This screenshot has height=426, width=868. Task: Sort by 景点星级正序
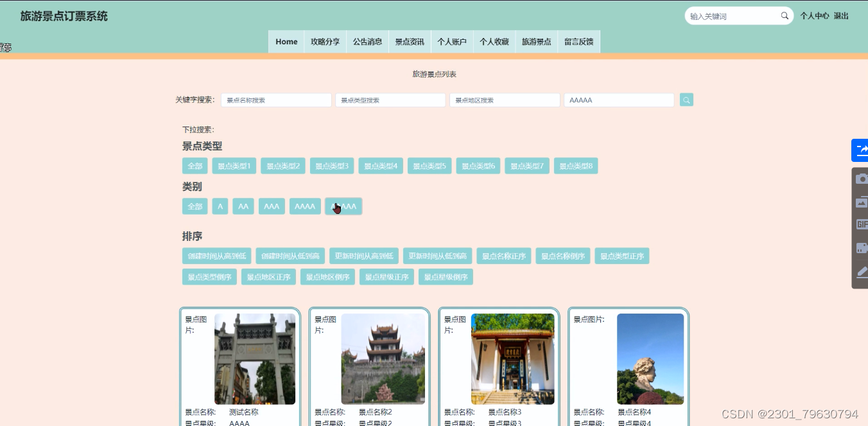[x=387, y=277]
